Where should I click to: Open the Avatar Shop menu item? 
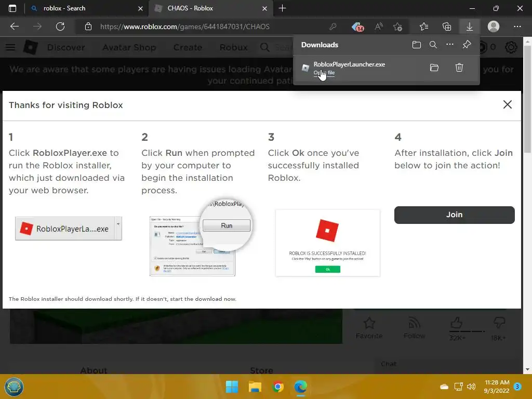[129, 47]
